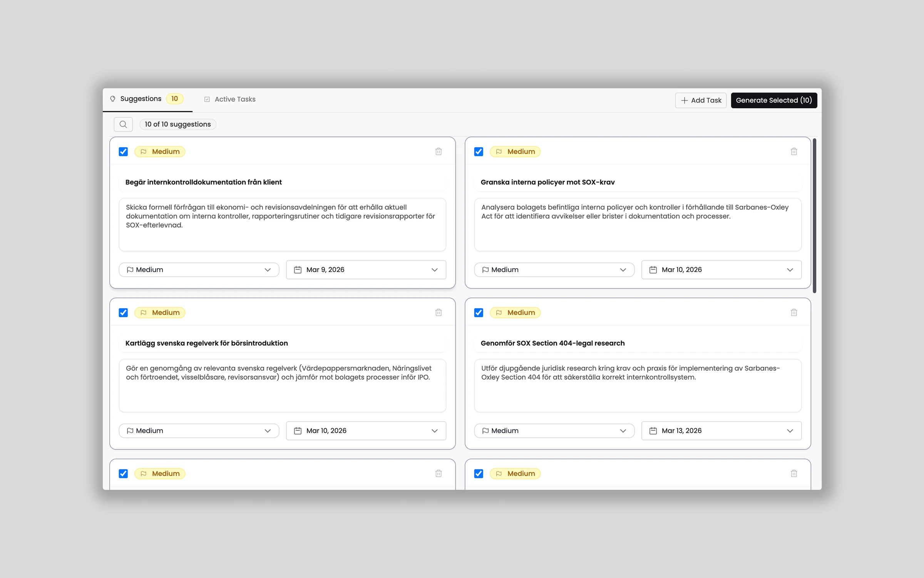
Task: Click the '10 of 10 suggestions' chip
Action: point(177,124)
